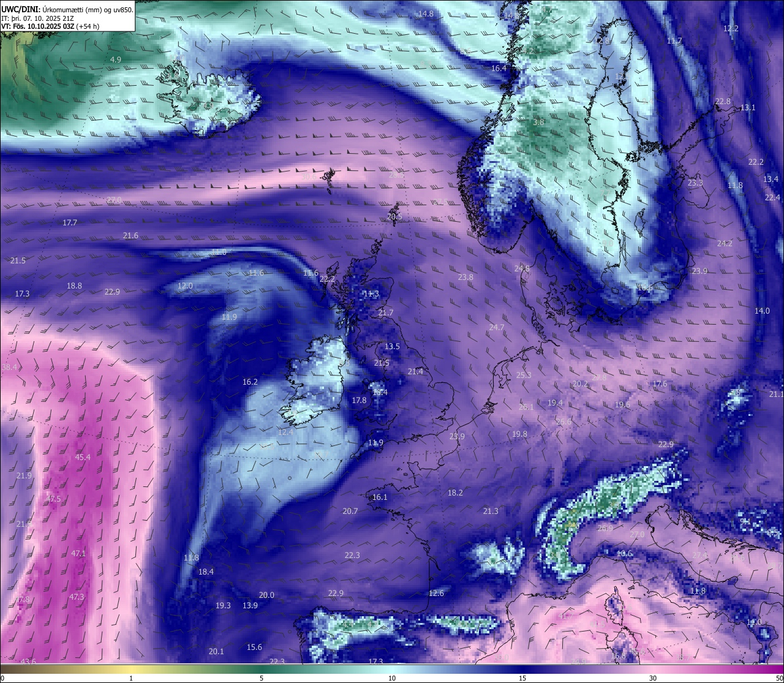Click the map value 20.1
The width and height of the screenshot is (784, 683).
coord(216,651)
